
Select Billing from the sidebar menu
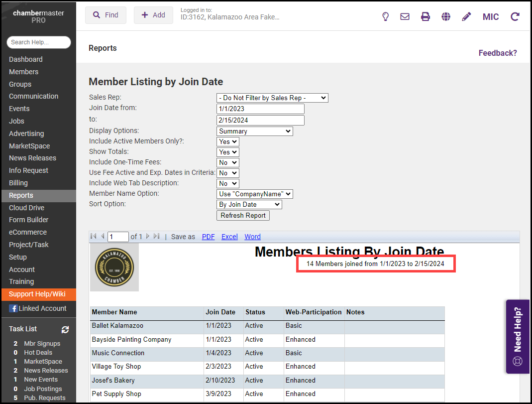pos(18,183)
